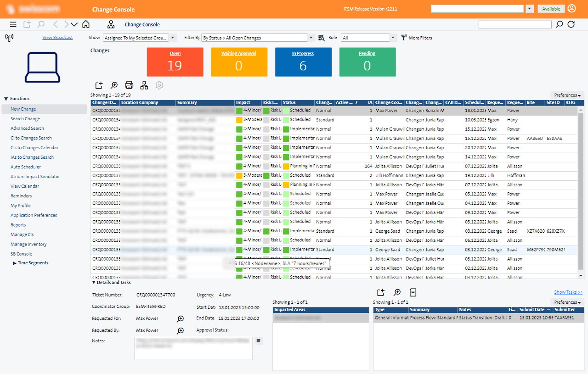
Task: Click lookup icon next to Requested For
Action: point(181,318)
